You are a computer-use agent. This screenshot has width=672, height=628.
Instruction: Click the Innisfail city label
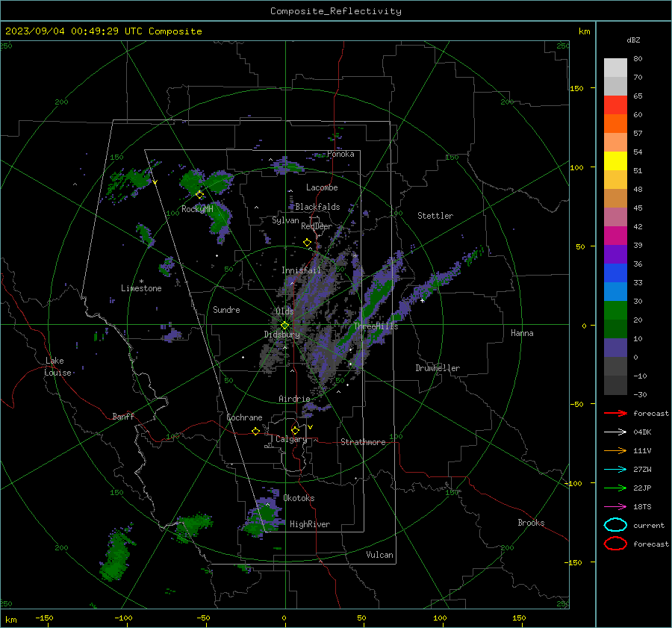pyautogui.click(x=301, y=270)
